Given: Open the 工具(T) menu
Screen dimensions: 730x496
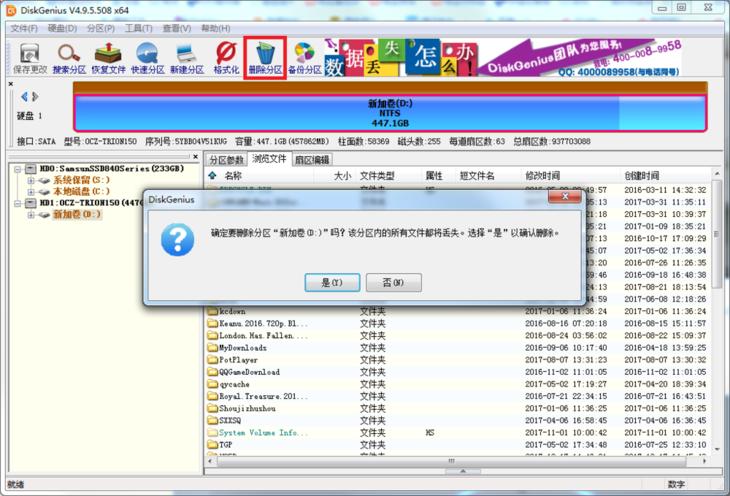Looking at the screenshot, I should (139, 28).
